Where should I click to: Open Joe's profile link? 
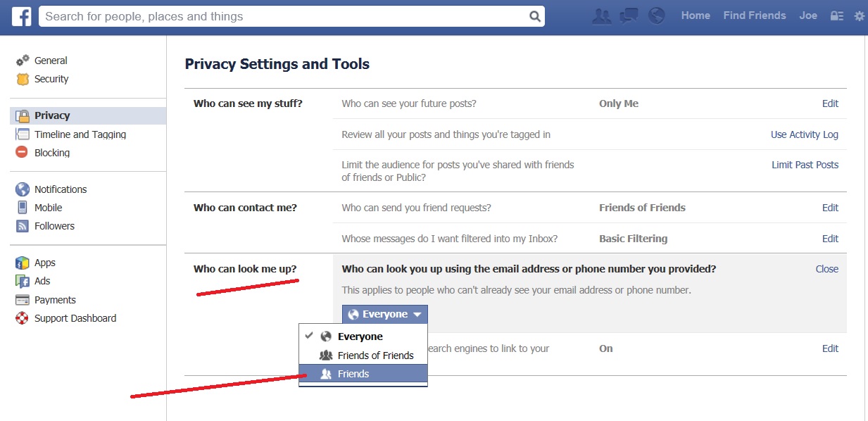tap(808, 15)
